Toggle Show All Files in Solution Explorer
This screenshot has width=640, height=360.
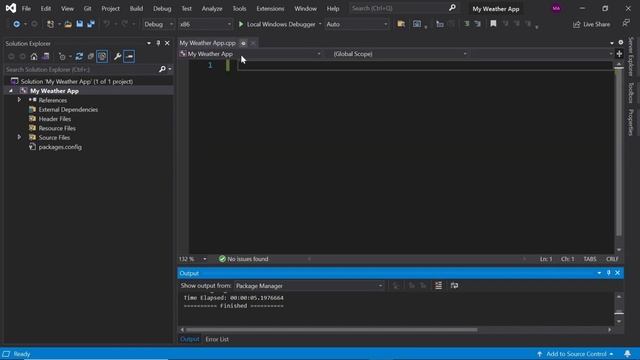coord(102,57)
